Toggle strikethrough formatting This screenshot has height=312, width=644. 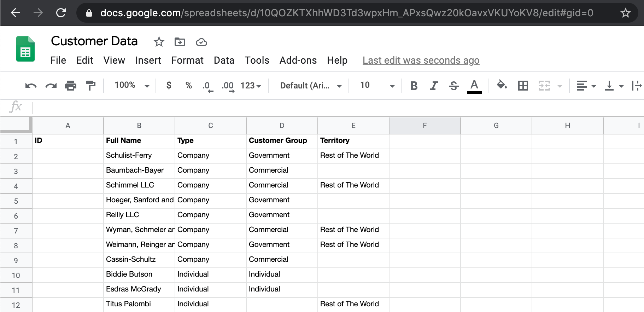tap(453, 86)
